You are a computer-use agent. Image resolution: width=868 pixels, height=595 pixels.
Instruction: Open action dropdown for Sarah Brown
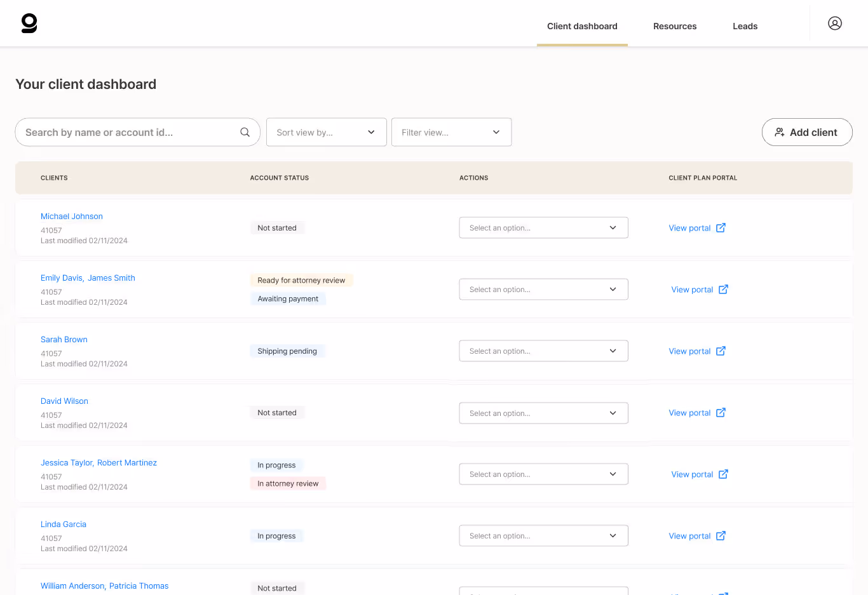[x=544, y=351]
